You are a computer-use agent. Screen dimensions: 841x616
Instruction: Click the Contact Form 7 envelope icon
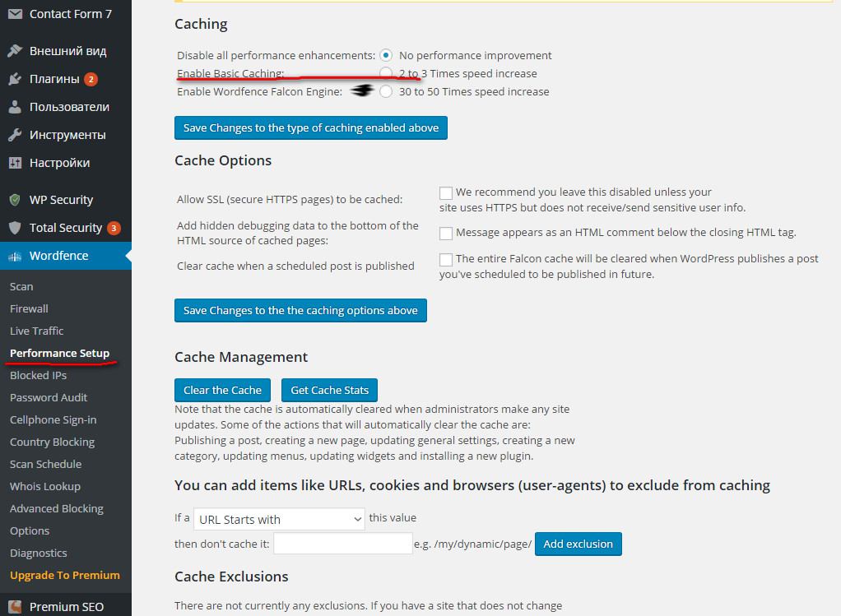[15, 14]
